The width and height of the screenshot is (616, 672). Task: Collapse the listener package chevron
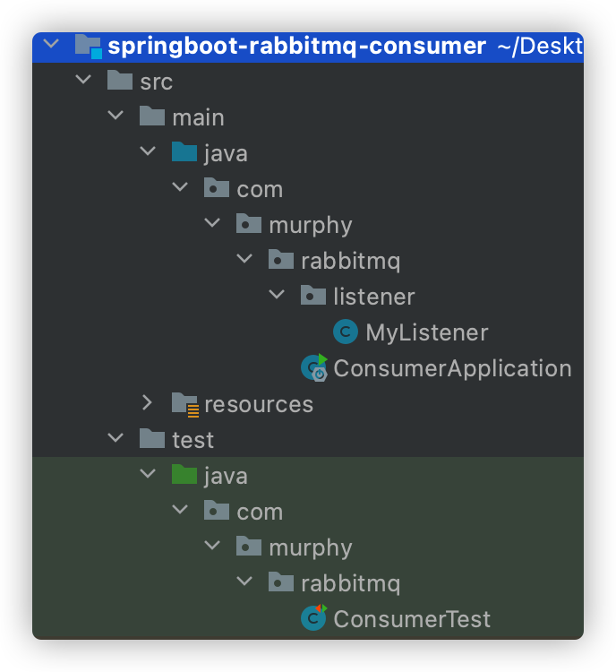(x=277, y=295)
